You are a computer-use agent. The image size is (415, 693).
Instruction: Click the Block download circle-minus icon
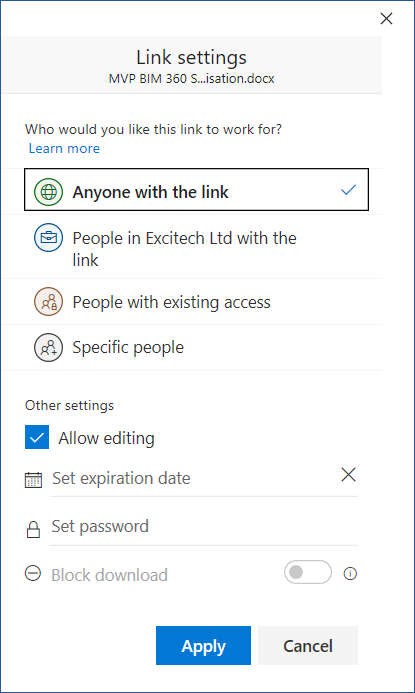pyautogui.click(x=33, y=574)
